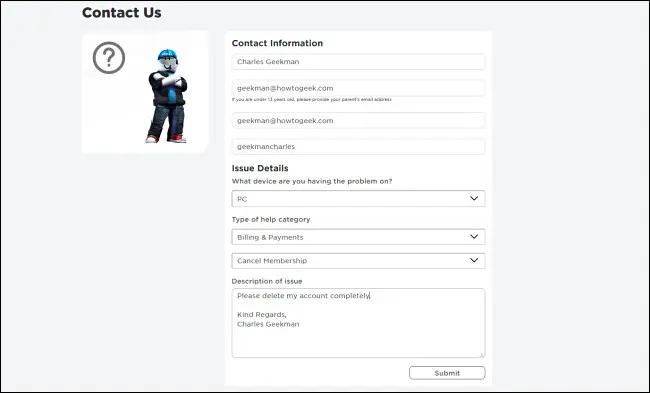Submit the contact form
The height and width of the screenshot is (393, 650).
click(447, 373)
